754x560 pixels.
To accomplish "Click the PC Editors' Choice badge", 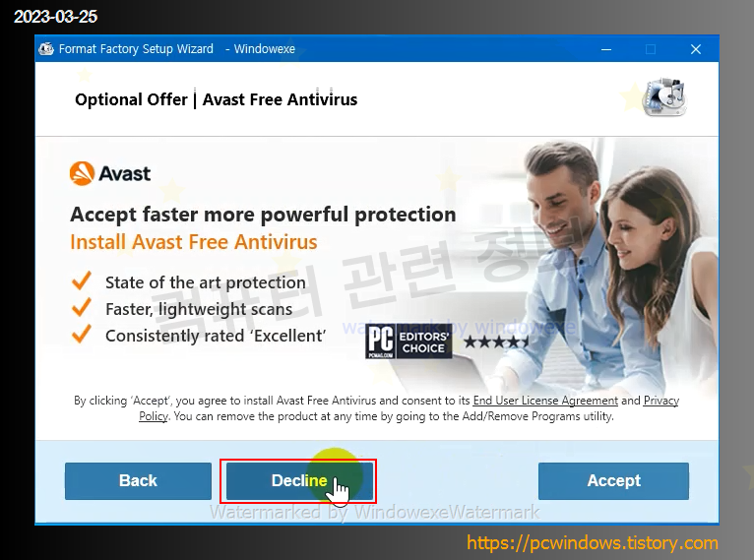I will 408,342.
